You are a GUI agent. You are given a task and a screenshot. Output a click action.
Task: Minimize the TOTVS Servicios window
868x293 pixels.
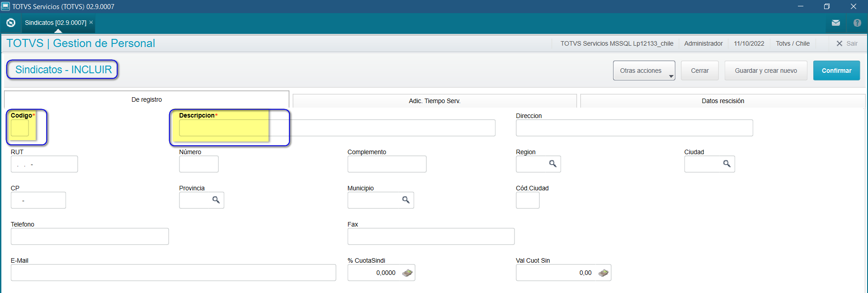(801, 6)
